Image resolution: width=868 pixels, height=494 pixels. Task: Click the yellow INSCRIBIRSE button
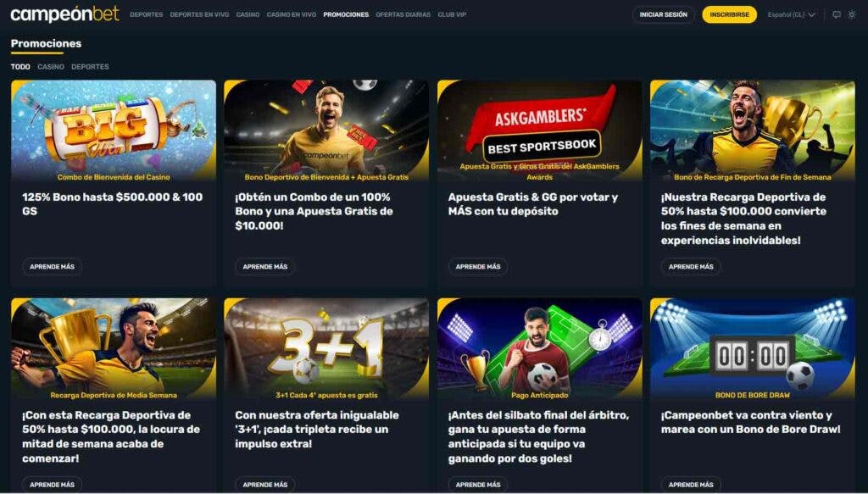(729, 15)
